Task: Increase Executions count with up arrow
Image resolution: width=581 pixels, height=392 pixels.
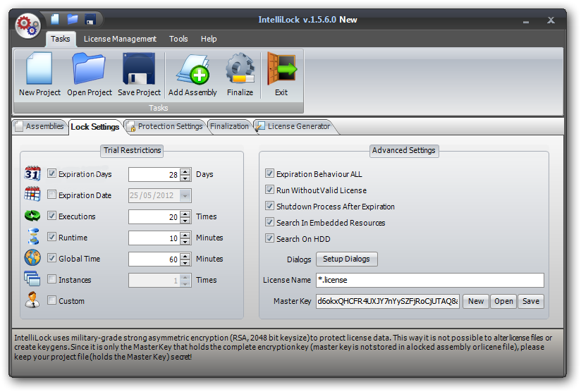Action: (185, 214)
